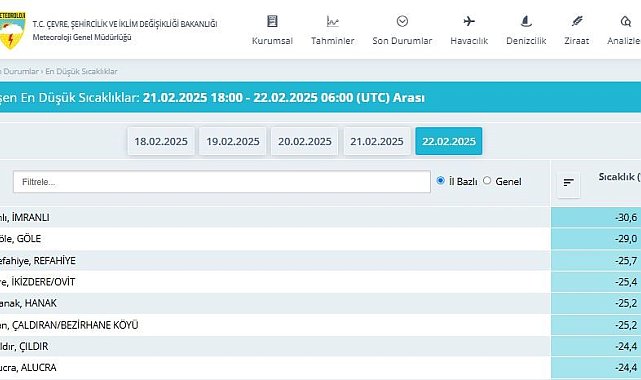Click the -25,7 temperature value

click(626, 261)
